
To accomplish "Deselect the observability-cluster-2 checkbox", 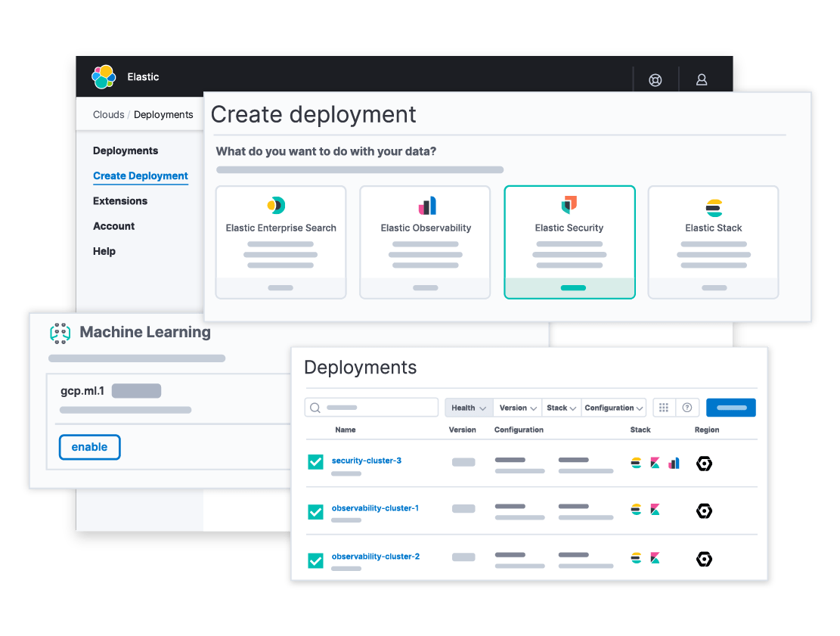I will (x=315, y=560).
